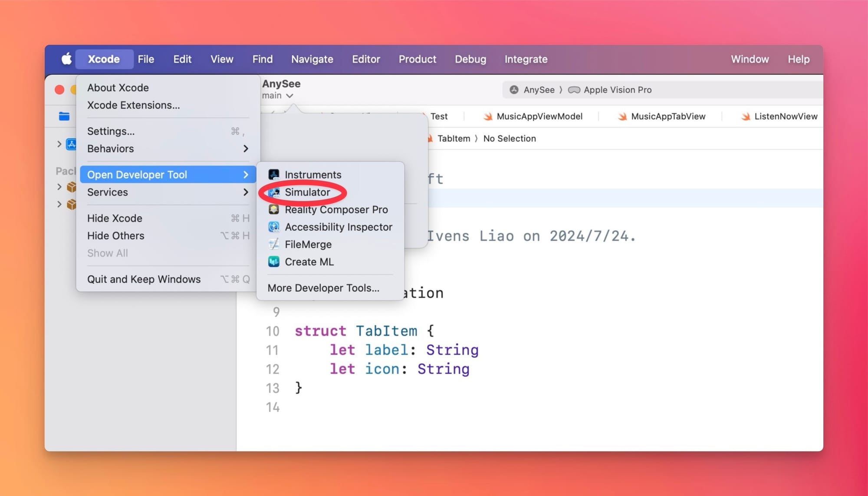Click More Developer Tools… entry
Image resolution: width=868 pixels, height=496 pixels.
point(323,288)
